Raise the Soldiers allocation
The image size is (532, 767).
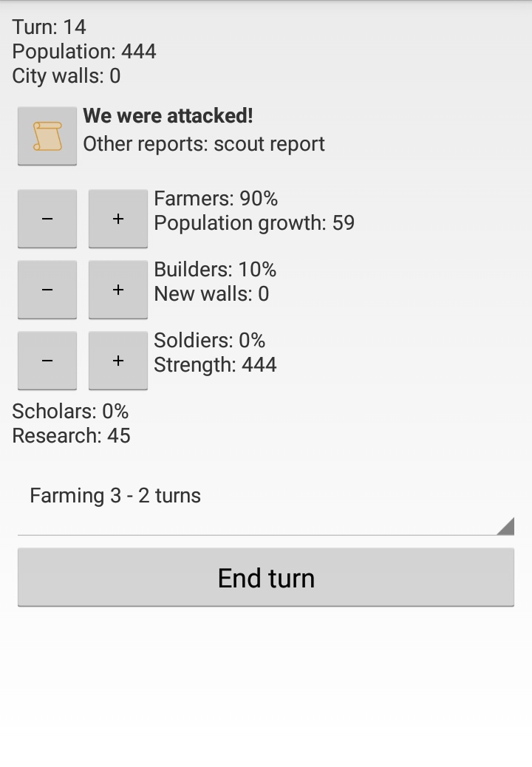tap(118, 361)
